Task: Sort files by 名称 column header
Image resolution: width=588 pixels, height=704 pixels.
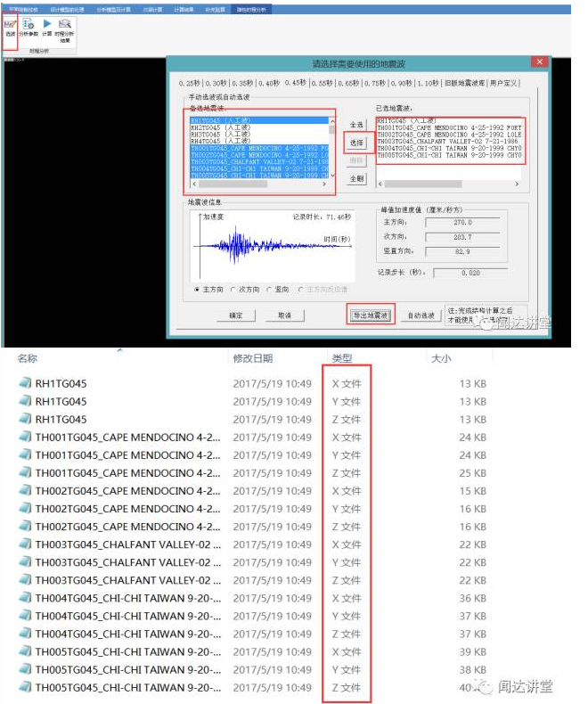Action: (28, 358)
